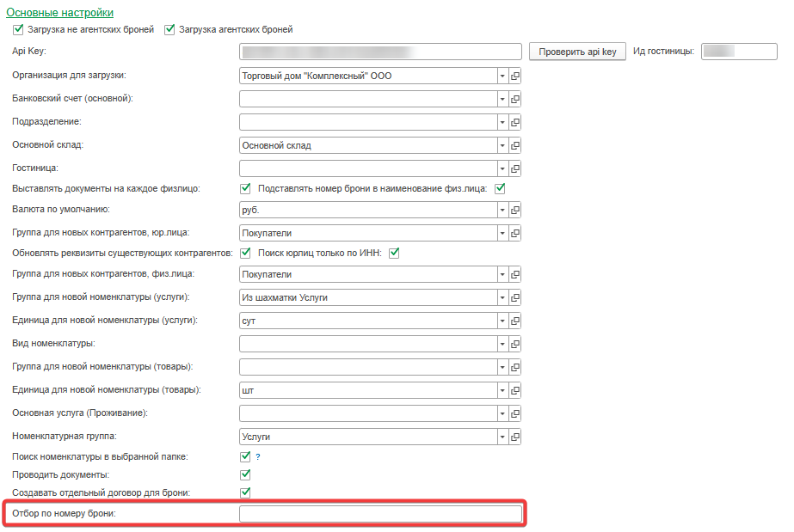The width and height of the screenshot is (794, 532).
Task: Click the Отбор по номеру брони field
Action: click(x=380, y=514)
